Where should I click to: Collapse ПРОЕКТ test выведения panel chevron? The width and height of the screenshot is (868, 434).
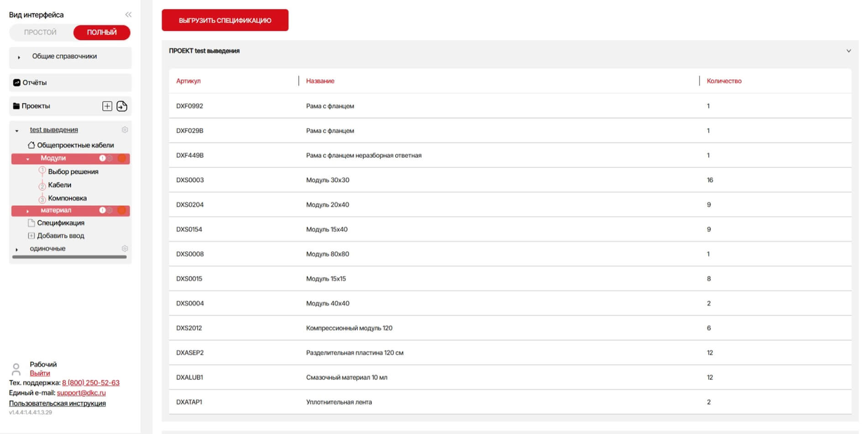pos(848,51)
